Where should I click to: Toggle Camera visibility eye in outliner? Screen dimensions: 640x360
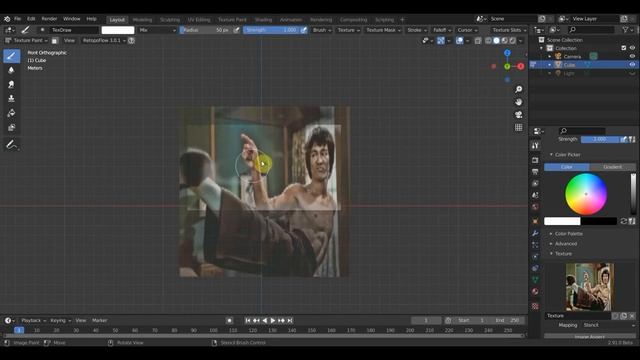tap(632, 56)
